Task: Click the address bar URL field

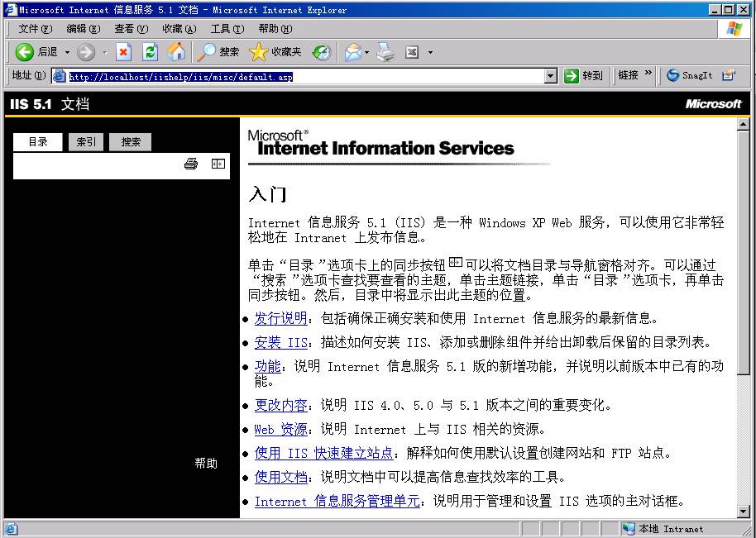Action: click(x=306, y=76)
